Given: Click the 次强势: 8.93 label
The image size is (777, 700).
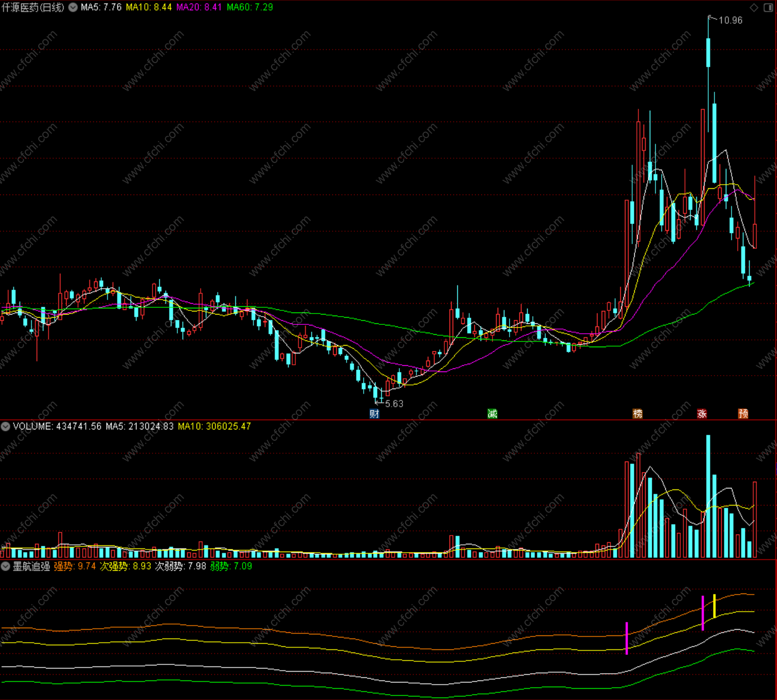Looking at the screenshot, I should 126,566.
